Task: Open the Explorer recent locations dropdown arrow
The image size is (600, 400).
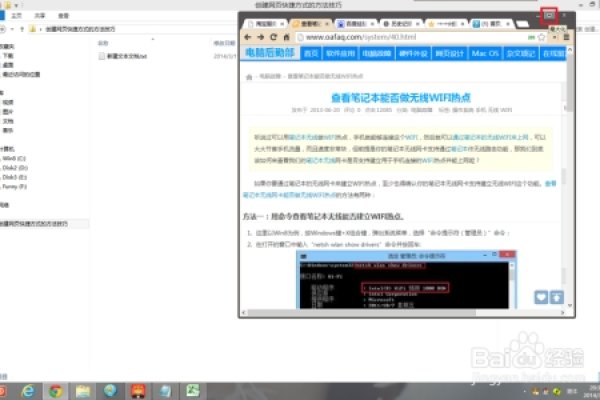Action: (12, 29)
